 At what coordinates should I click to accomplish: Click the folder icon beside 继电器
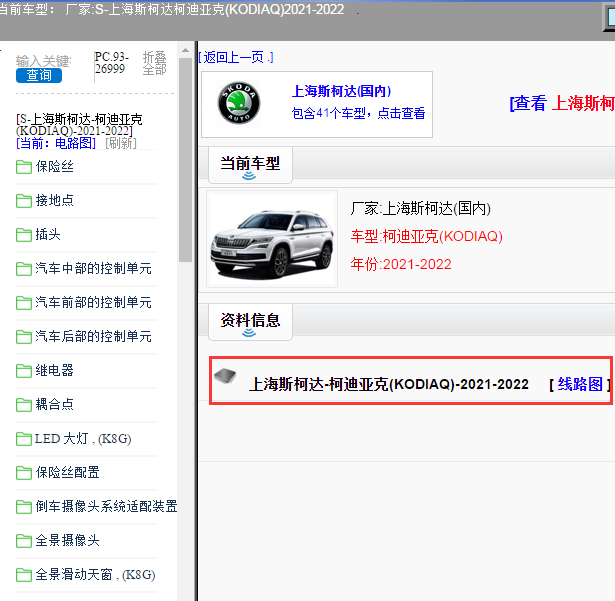click(24, 371)
